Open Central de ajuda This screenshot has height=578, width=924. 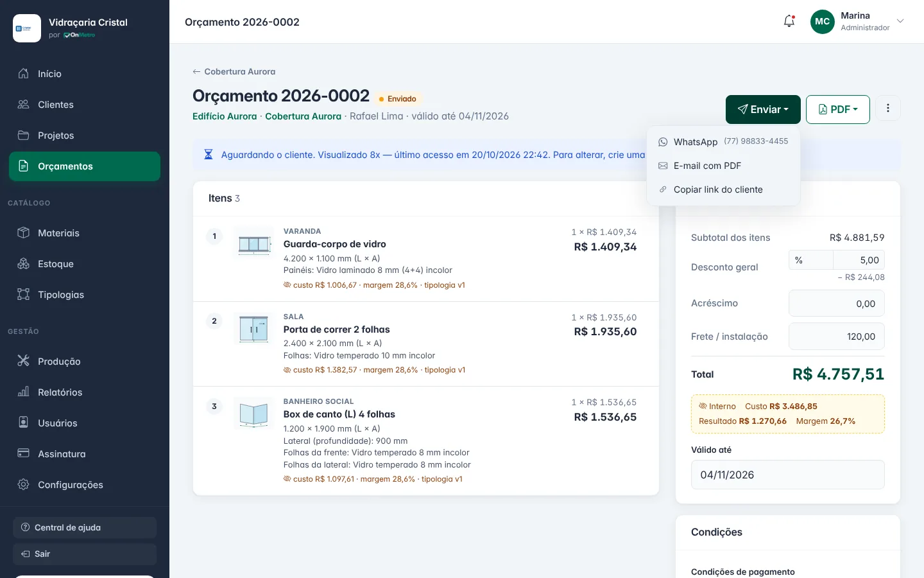click(85, 527)
